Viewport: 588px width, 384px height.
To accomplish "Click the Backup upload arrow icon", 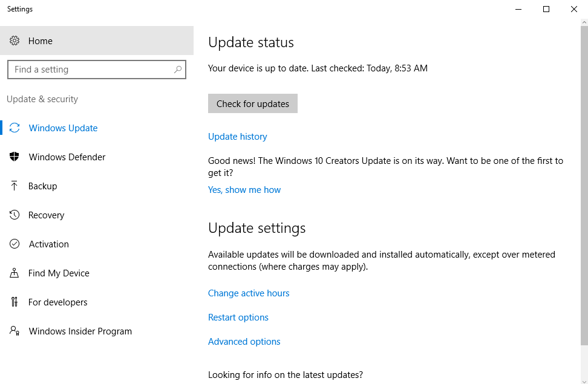I will [15, 186].
